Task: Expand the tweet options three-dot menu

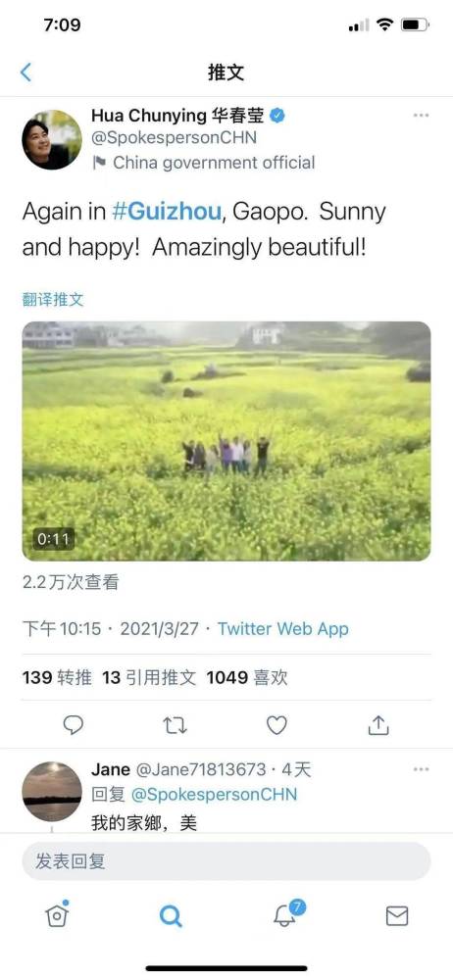Action: click(x=421, y=116)
